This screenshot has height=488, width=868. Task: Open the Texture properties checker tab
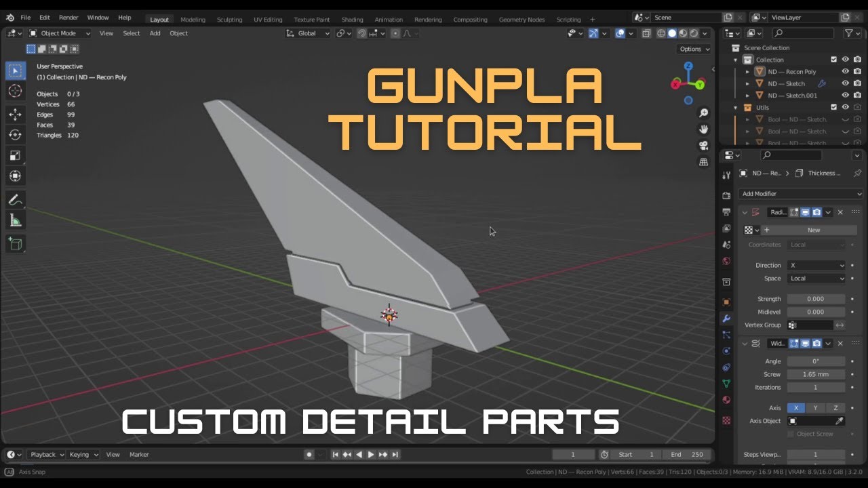pyautogui.click(x=726, y=420)
